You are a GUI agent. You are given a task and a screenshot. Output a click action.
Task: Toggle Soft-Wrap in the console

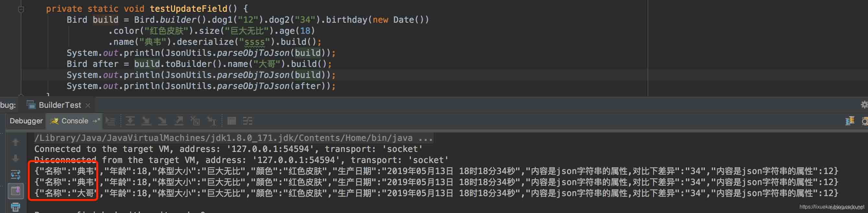pos(16,174)
